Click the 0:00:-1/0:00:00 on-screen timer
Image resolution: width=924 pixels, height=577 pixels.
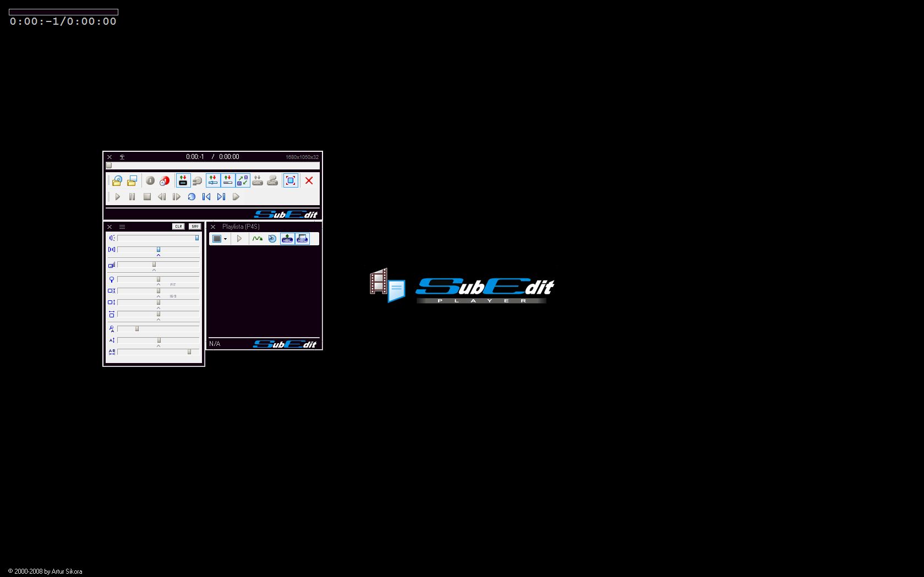[x=63, y=21]
